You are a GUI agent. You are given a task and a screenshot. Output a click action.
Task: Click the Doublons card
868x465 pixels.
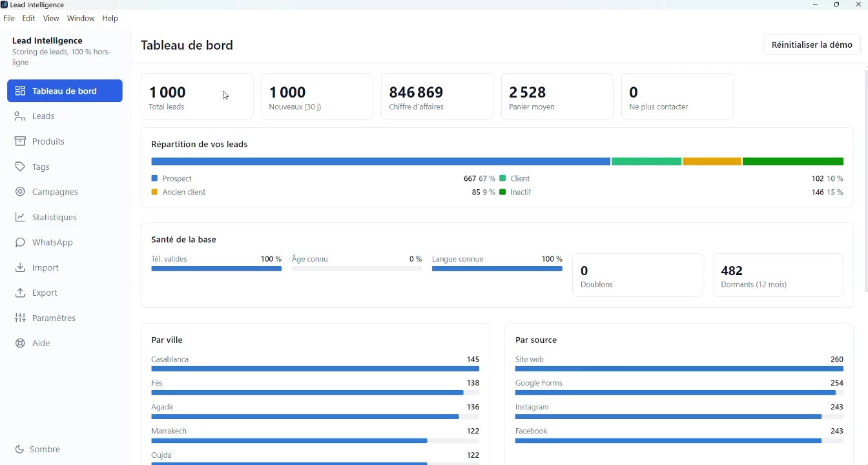637,275
